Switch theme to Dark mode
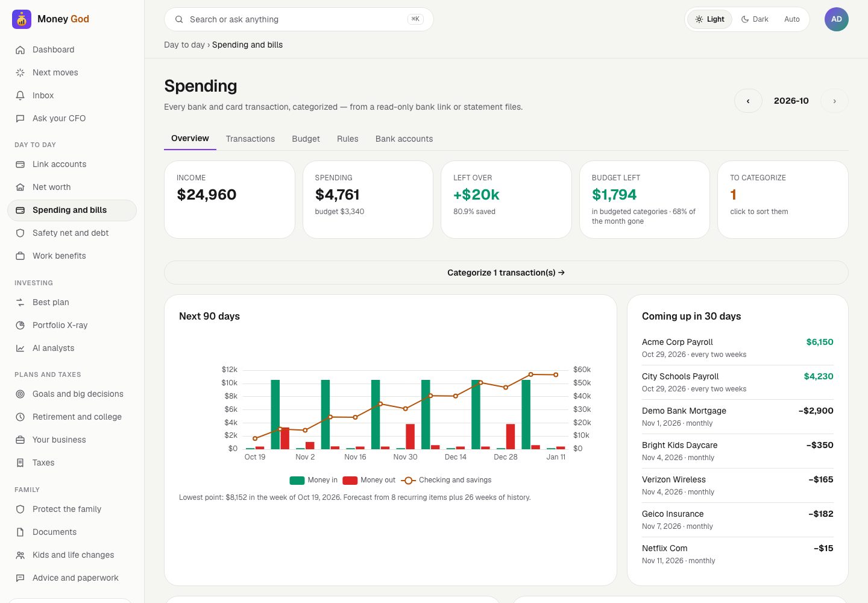 [755, 19]
